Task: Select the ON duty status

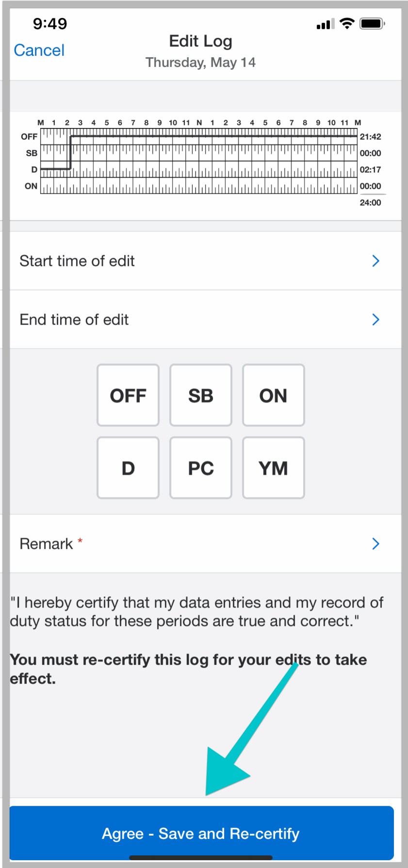Action: (273, 395)
